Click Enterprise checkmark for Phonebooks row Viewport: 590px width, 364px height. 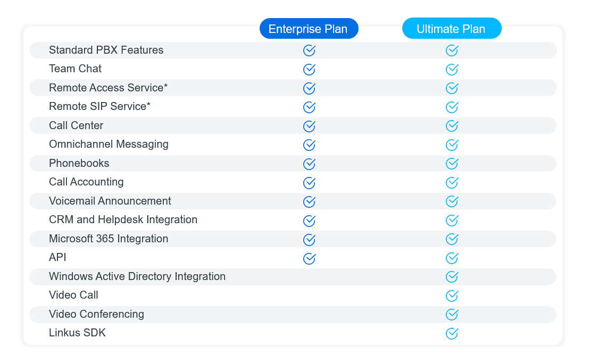click(x=309, y=164)
